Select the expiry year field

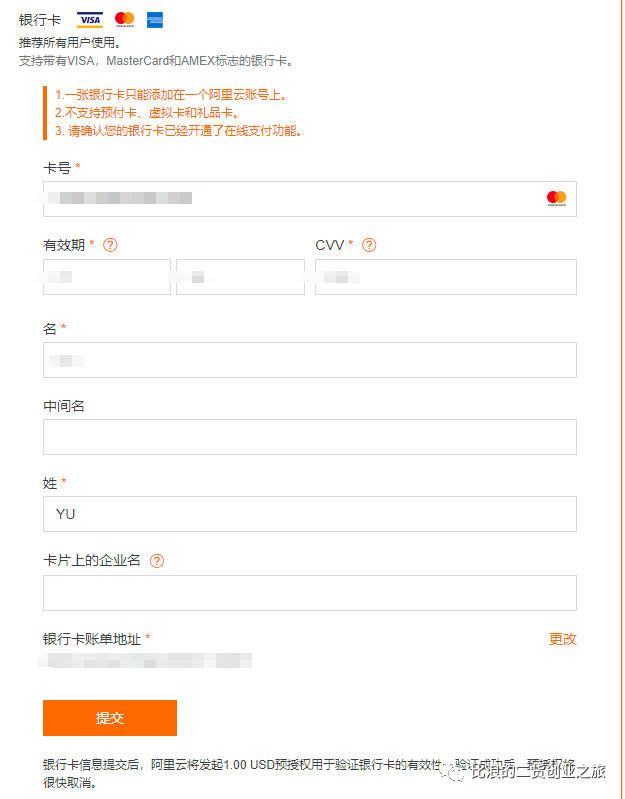tap(240, 277)
